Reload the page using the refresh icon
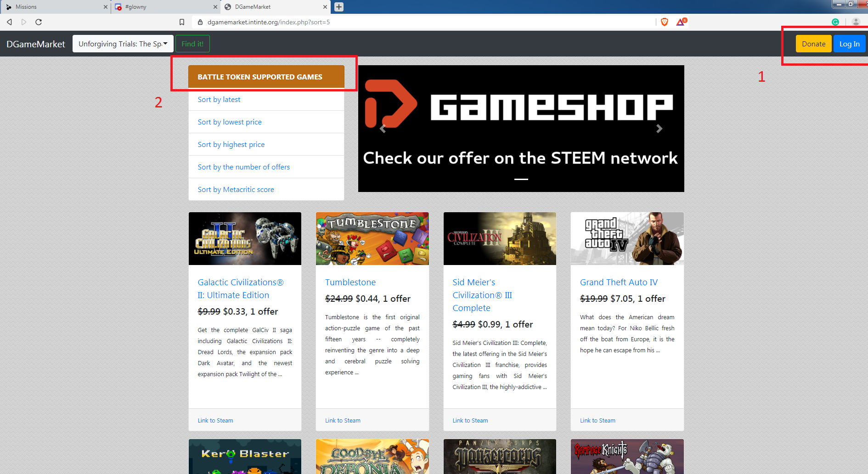 coord(39,22)
